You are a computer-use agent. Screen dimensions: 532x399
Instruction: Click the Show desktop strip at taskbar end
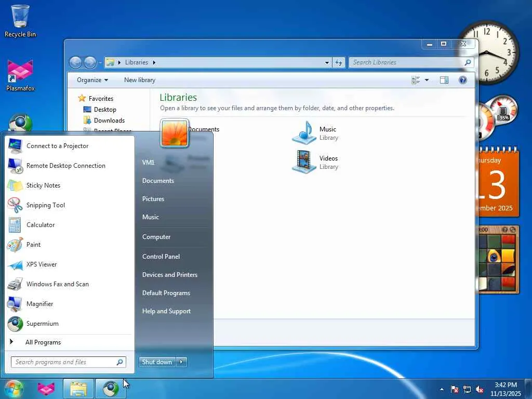tap(528, 389)
